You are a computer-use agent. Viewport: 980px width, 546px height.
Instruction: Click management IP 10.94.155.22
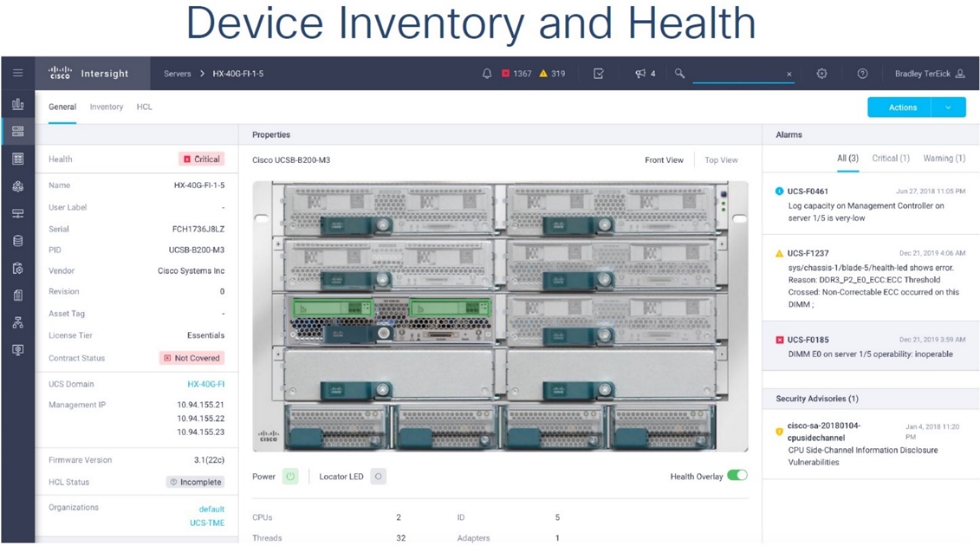201,418
